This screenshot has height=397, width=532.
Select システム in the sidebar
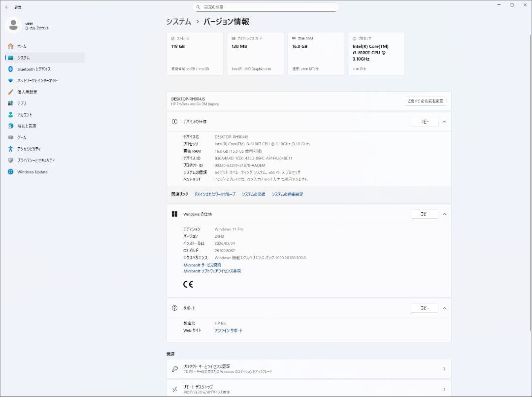pos(45,58)
